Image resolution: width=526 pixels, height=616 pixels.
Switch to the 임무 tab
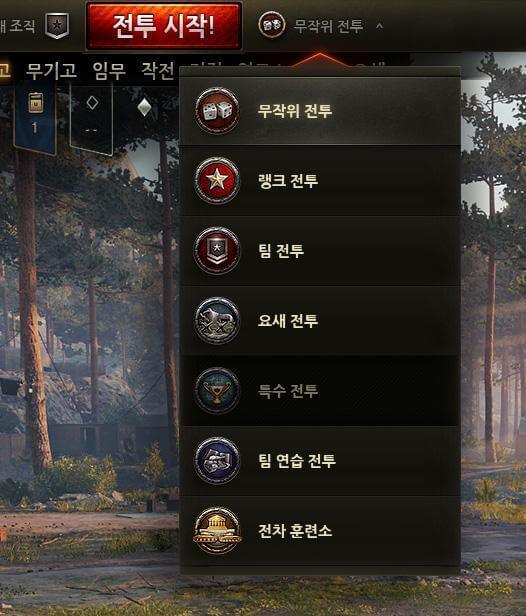[109, 71]
